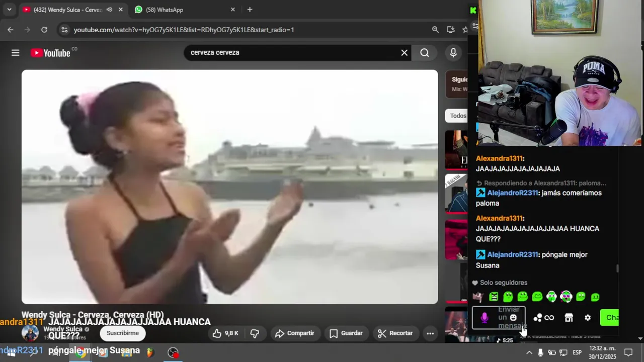Open Windows notification center icon
Screen dimensions: 644x362
coord(628,353)
